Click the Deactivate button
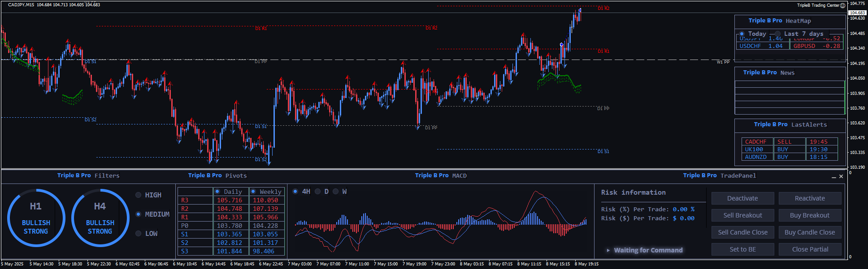Image resolution: width=868 pixels, height=269 pixels. pyautogui.click(x=742, y=198)
